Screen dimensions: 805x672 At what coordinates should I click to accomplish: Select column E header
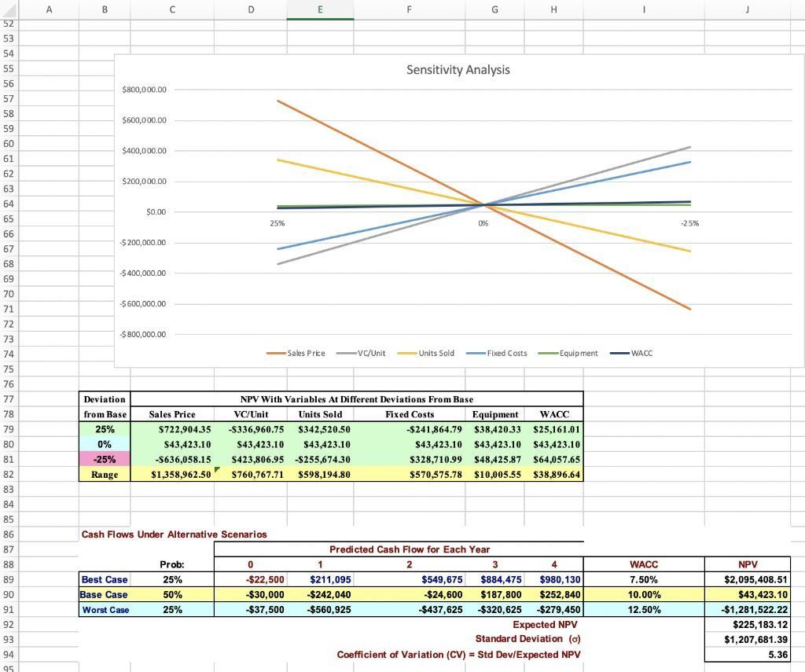tap(319, 9)
